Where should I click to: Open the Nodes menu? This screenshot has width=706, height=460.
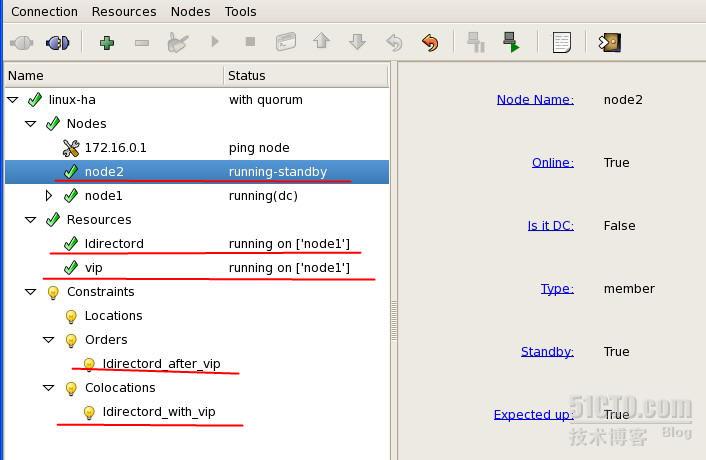click(x=190, y=11)
